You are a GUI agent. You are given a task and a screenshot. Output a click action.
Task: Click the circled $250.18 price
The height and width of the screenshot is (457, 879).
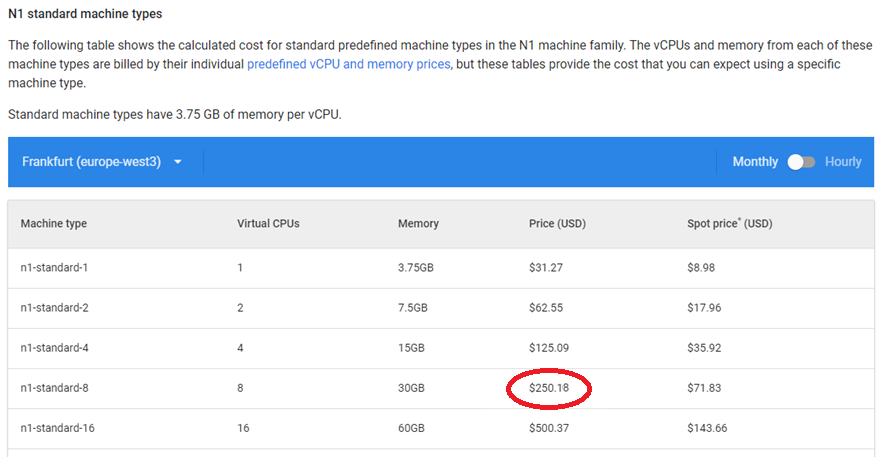549,388
